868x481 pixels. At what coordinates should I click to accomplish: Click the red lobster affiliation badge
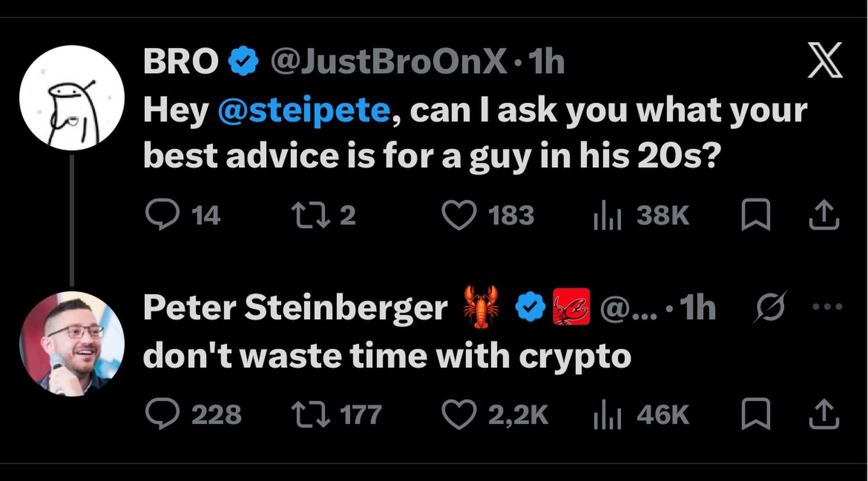[x=571, y=307]
